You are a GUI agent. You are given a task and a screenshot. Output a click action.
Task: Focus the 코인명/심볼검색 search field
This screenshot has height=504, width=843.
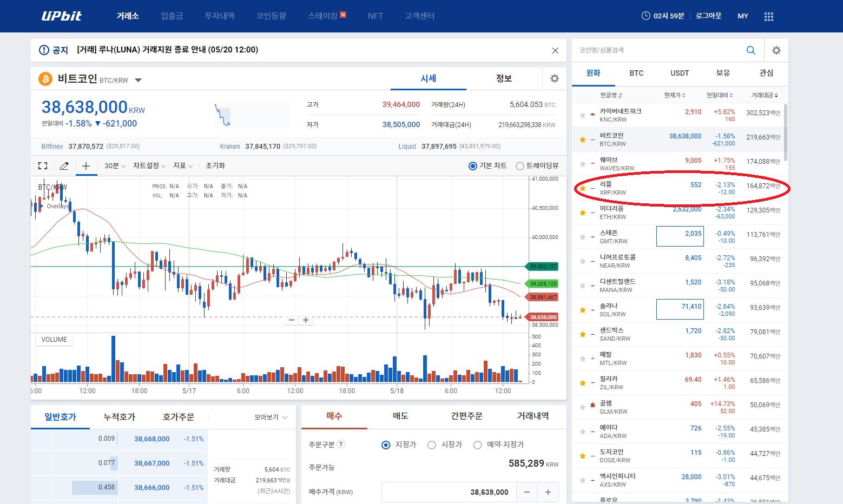point(657,50)
